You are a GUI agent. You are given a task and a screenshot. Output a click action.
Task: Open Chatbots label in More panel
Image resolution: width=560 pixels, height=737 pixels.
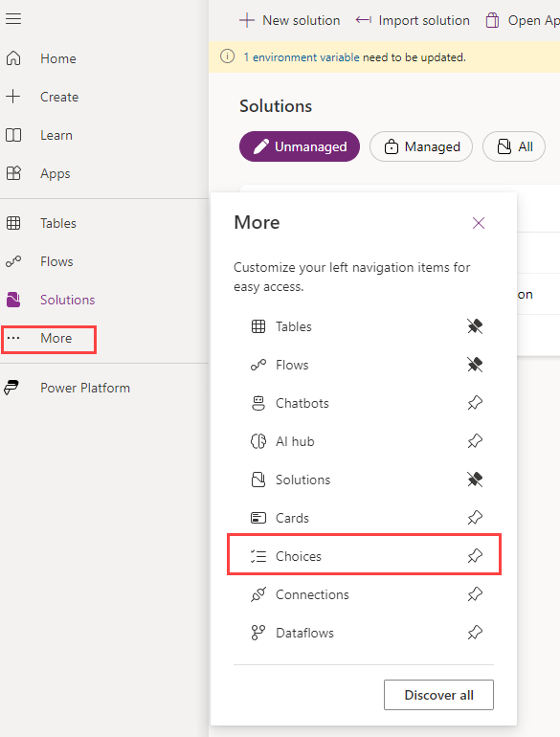[302, 403]
